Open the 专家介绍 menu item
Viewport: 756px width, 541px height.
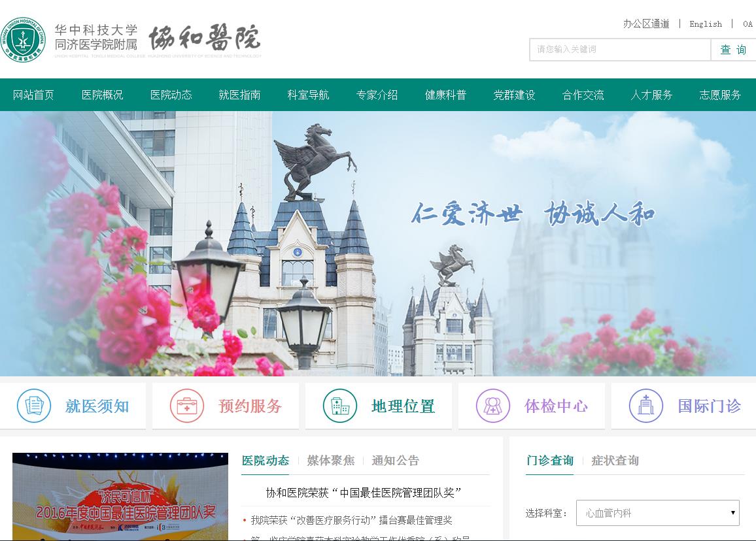377,95
